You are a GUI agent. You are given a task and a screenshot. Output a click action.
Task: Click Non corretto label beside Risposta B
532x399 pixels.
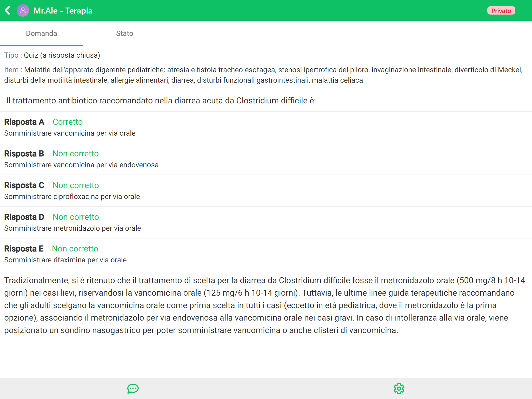[76, 154]
